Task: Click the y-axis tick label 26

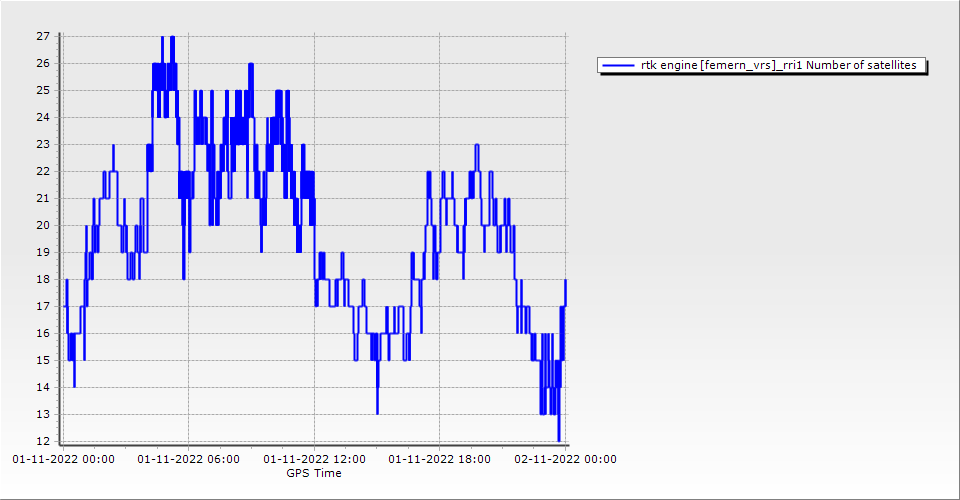Action: pos(43,63)
